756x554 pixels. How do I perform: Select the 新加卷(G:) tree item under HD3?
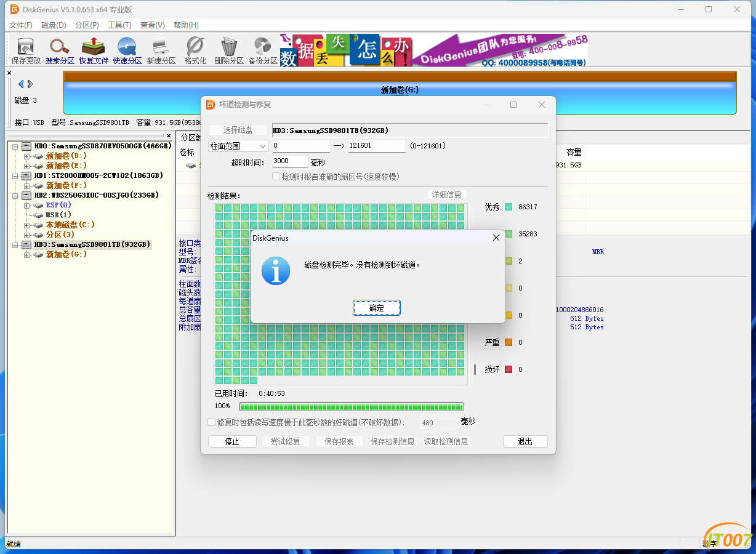click(x=66, y=254)
